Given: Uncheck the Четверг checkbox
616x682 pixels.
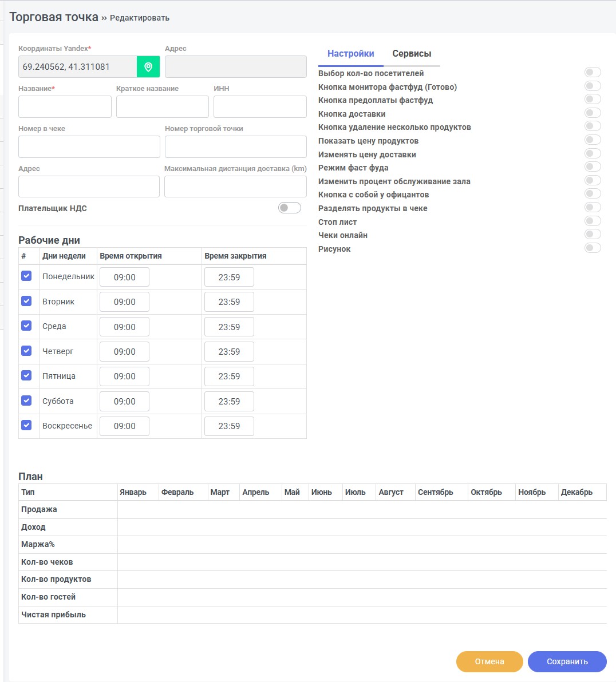Looking at the screenshot, I should (x=26, y=351).
